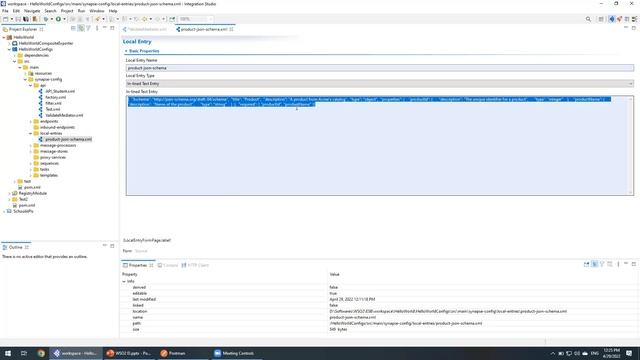Open the Local Entry Type dropdown
Image resolution: width=640 pixels, height=360 pixels.
coord(380,83)
